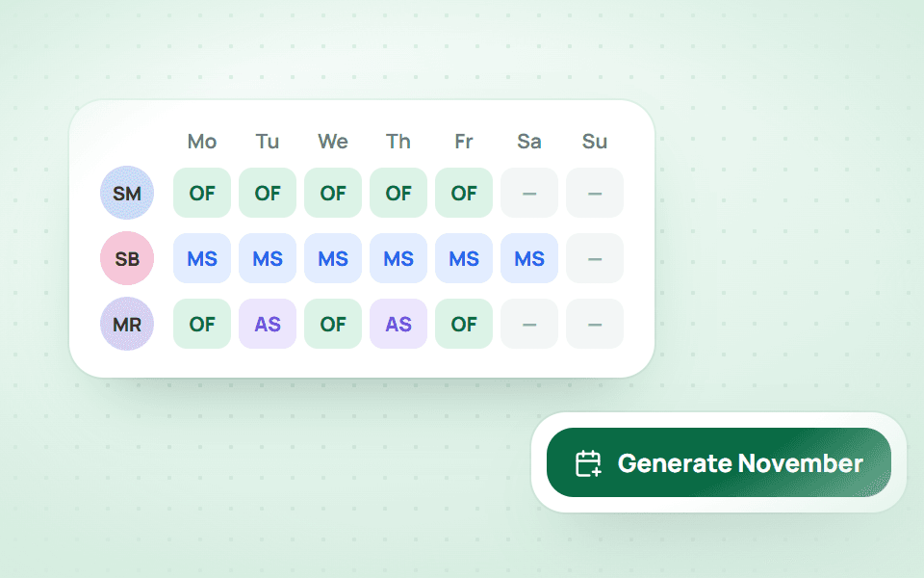Select SB's Tuesday MS shift cell
Viewport: 924px width, 578px height.
point(268,258)
